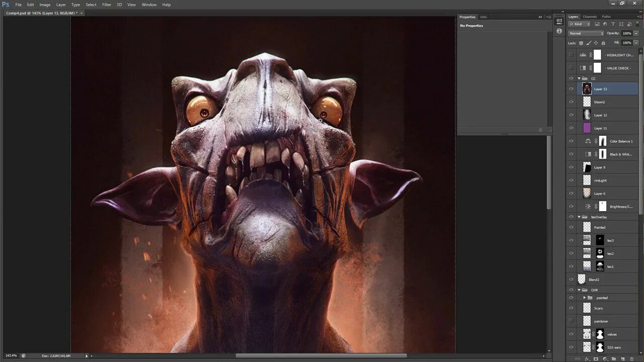Hide the bloom2 layer
644x362 pixels.
point(571,102)
